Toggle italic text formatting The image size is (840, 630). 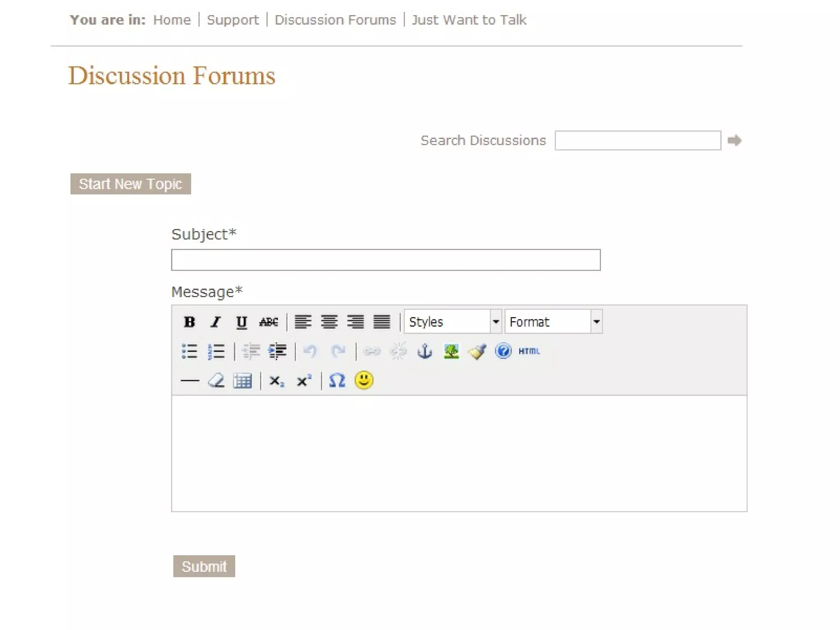pyautogui.click(x=215, y=322)
